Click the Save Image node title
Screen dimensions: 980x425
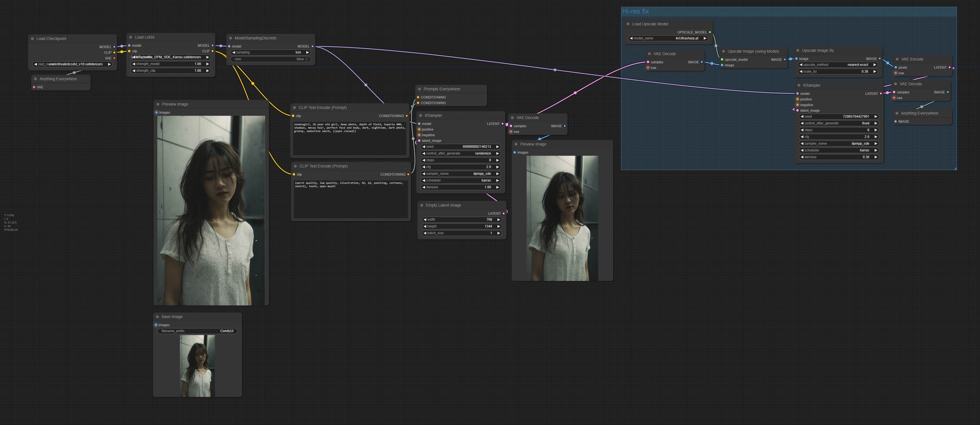click(171, 317)
